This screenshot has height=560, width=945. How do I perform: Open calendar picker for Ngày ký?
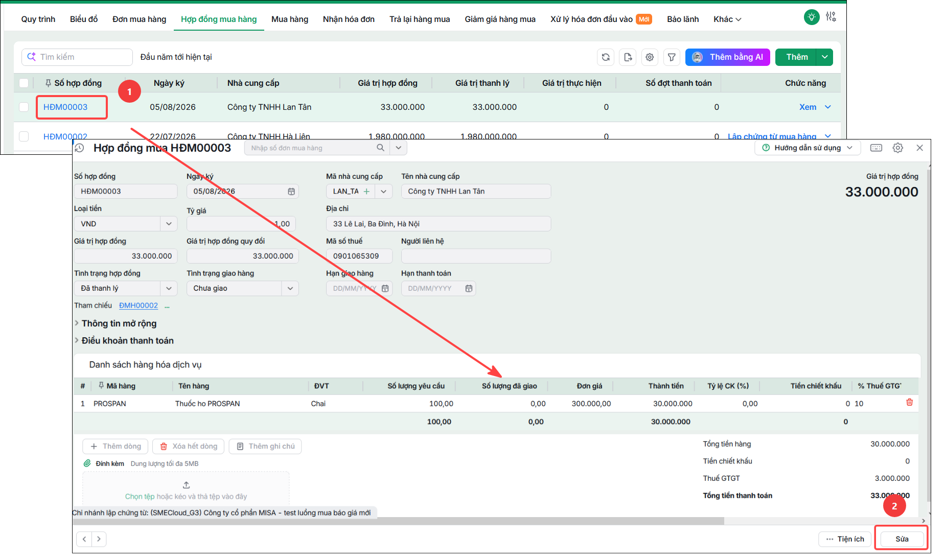pos(291,192)
